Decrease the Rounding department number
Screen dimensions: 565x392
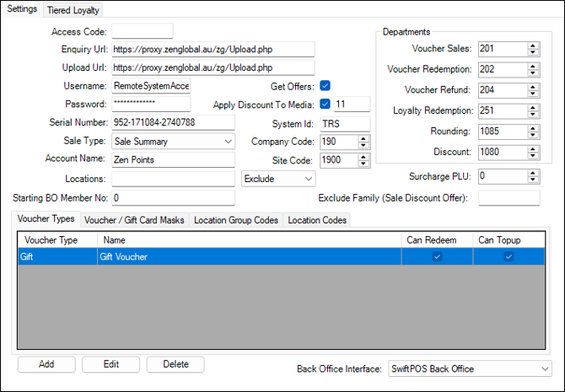[x=532, y=135]
